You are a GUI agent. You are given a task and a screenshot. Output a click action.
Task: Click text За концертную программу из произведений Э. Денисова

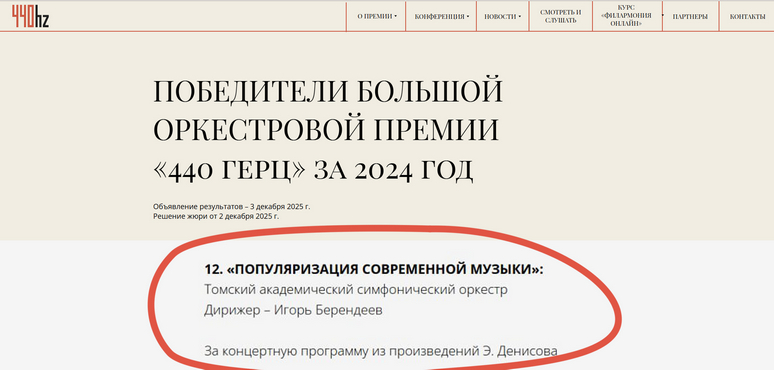click(x=381, y=351)
